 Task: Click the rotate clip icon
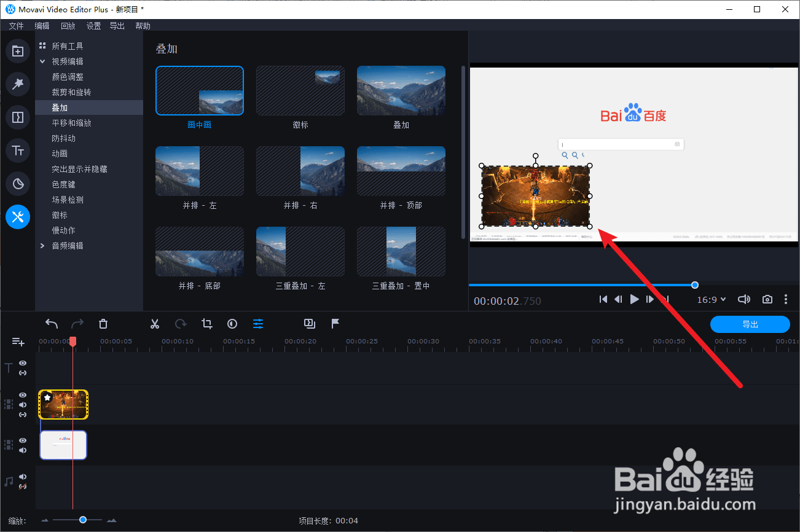pos(181,324)
